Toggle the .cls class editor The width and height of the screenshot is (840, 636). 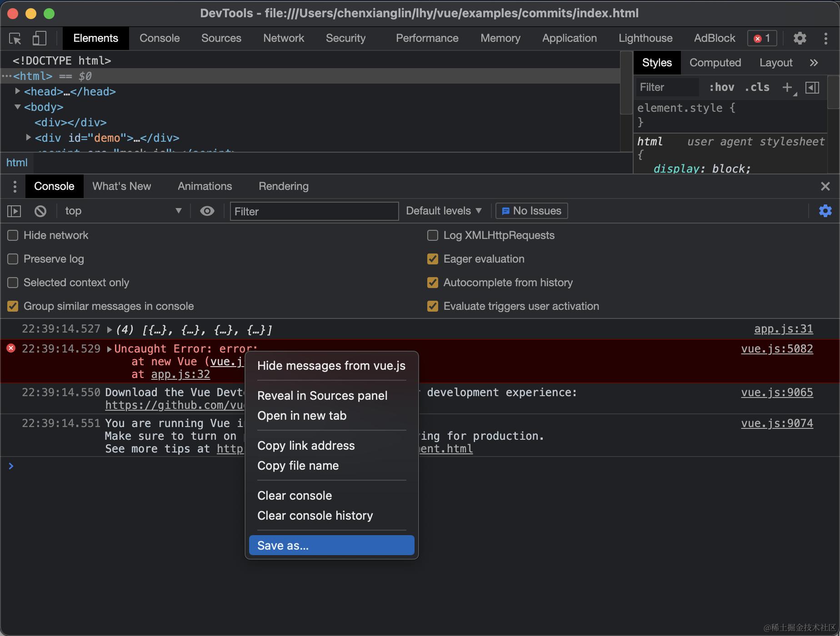[x=757, y=87]
